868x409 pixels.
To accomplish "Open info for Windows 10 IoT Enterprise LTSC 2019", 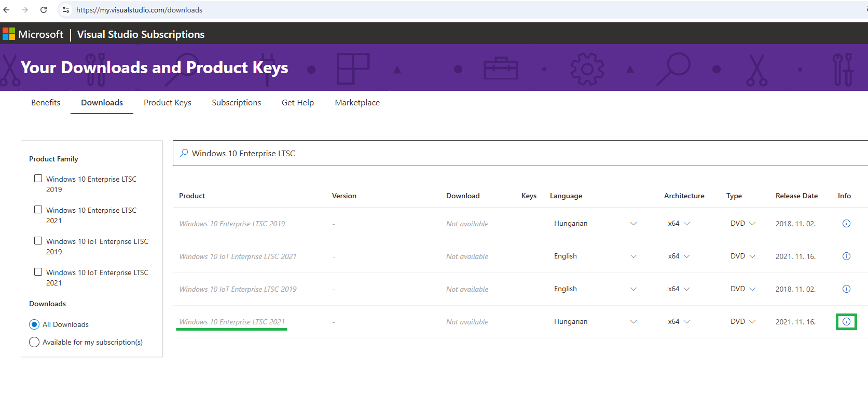I will [846, 289].
